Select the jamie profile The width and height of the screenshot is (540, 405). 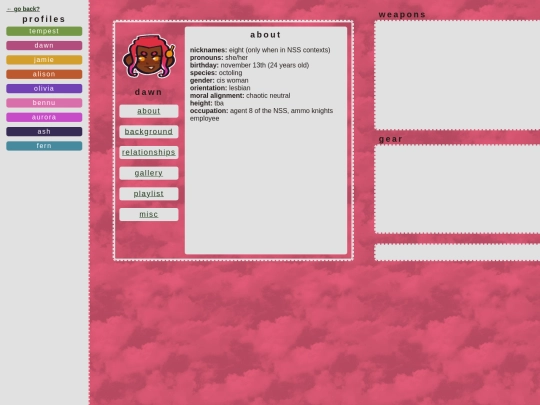pos(44,60)
